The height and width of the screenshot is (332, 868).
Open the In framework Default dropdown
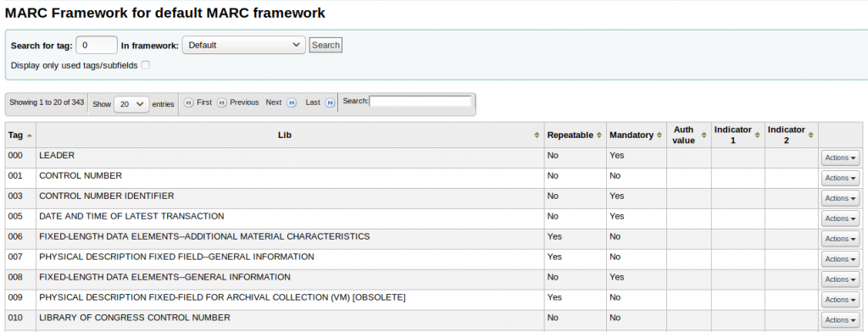coord(243,46)
